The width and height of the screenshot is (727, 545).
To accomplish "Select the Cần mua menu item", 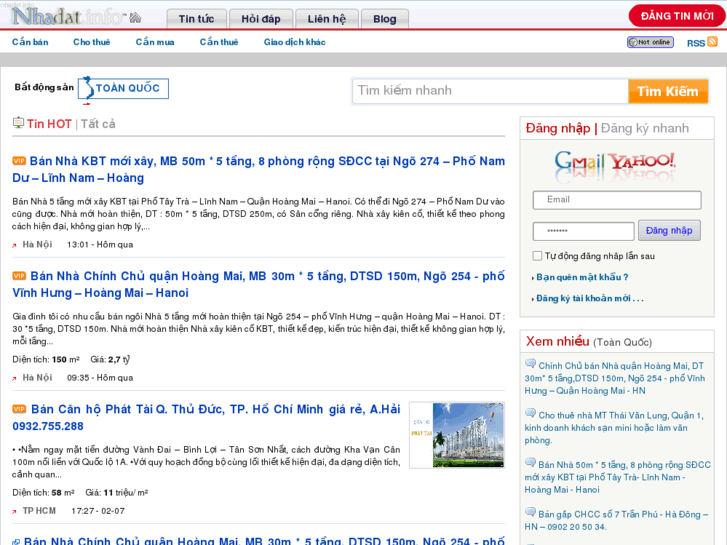I will (x=155, y=42).
